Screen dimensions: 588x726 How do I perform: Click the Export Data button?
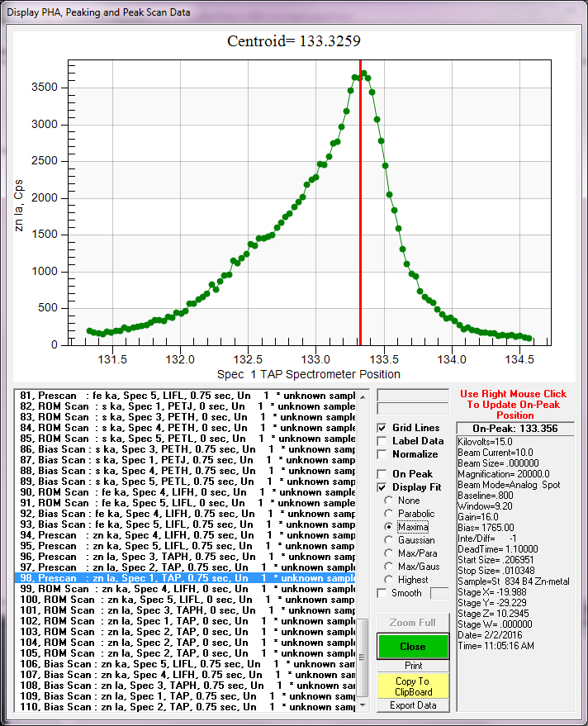412,706
